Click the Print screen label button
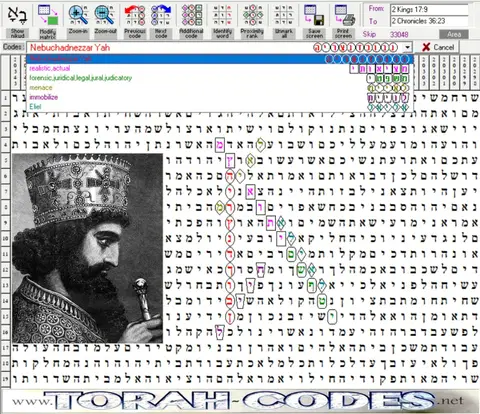Image resolution: width=480 pixels, height=414 pixels. [344, 33]
